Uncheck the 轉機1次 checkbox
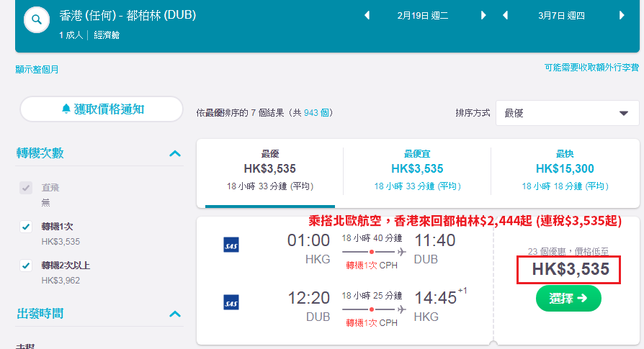This screenshot has height=349, width=644. pos(26,227)
